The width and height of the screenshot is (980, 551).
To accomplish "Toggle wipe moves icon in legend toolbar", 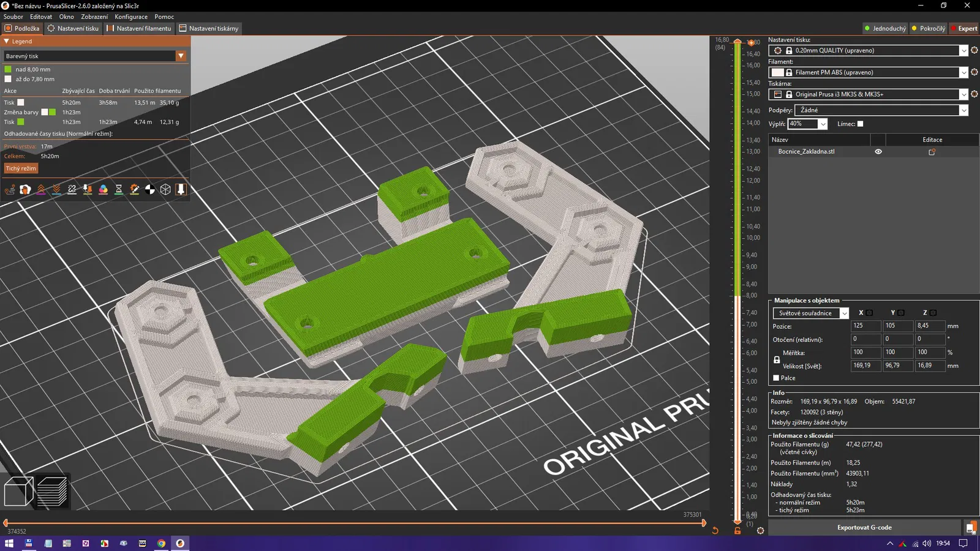I will point(25,190).
